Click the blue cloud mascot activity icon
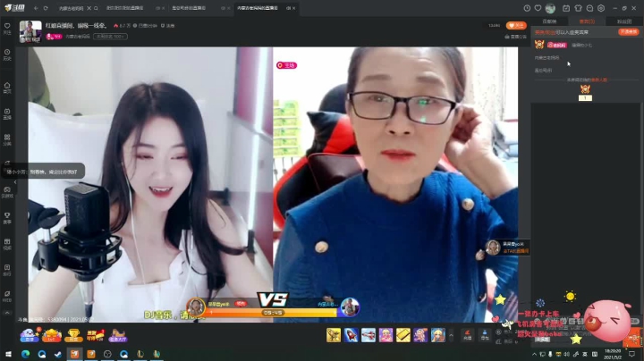The image size is (644, 361). (x=30, y=335)
